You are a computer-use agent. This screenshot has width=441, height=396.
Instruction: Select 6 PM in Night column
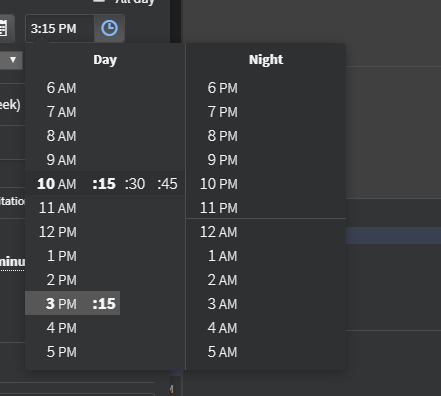click(x=222, y=88)
